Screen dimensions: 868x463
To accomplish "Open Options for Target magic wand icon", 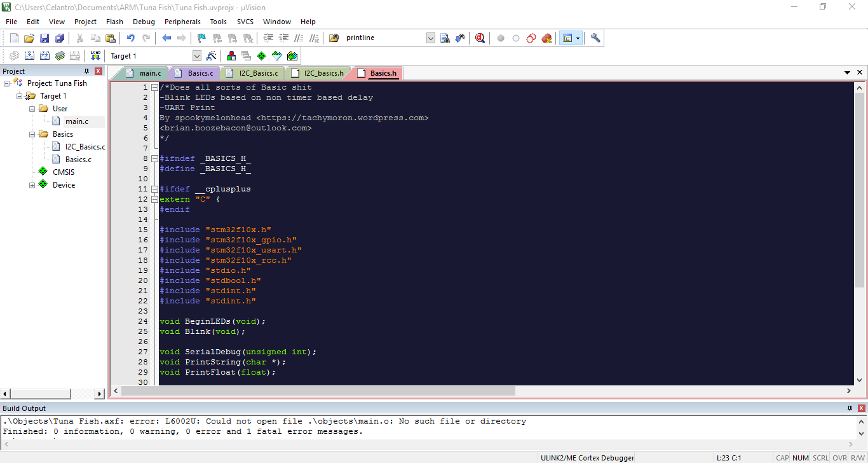I will (212, 56).
